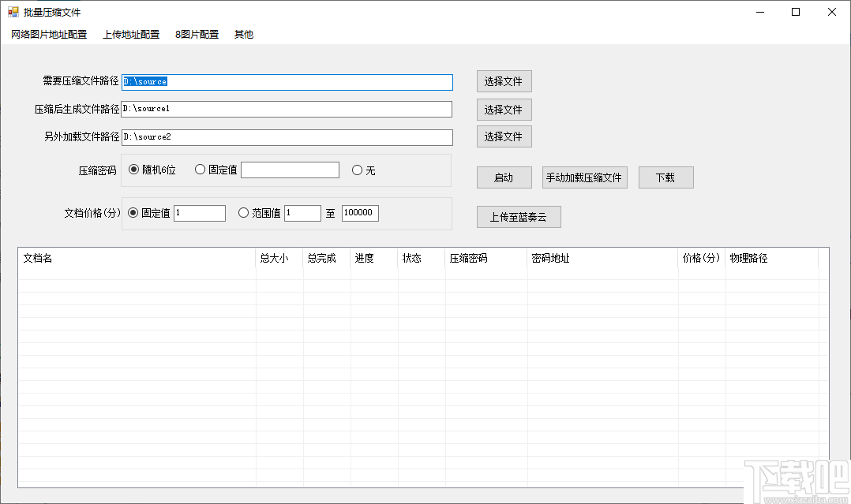851x504 pixels.
Task: Open the 8图片配置 menu
Action: (196, 34)
